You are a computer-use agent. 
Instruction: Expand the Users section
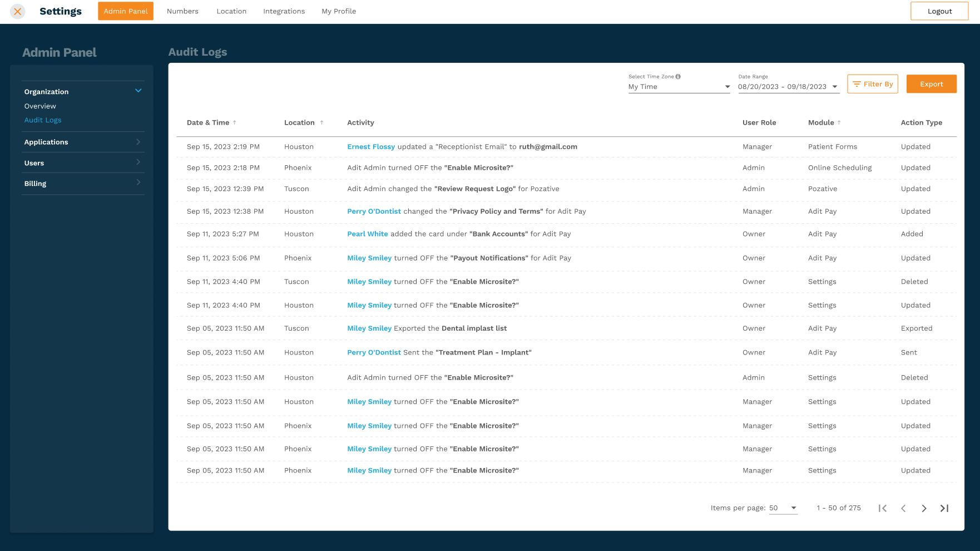point(83,163)
